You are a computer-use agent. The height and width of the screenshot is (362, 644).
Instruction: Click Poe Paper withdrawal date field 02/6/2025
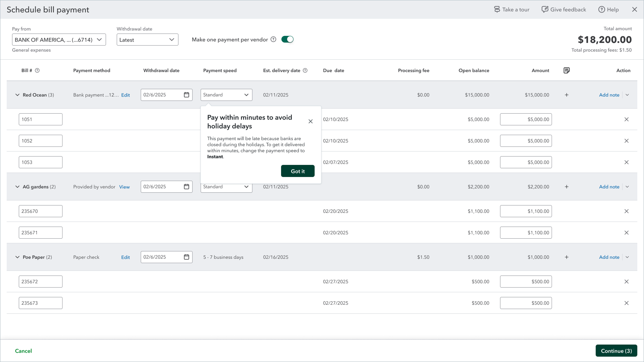tap(166, 257)
